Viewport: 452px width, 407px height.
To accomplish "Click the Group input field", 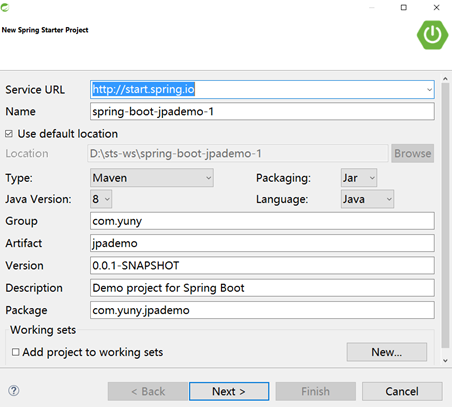I will [262, 221].
